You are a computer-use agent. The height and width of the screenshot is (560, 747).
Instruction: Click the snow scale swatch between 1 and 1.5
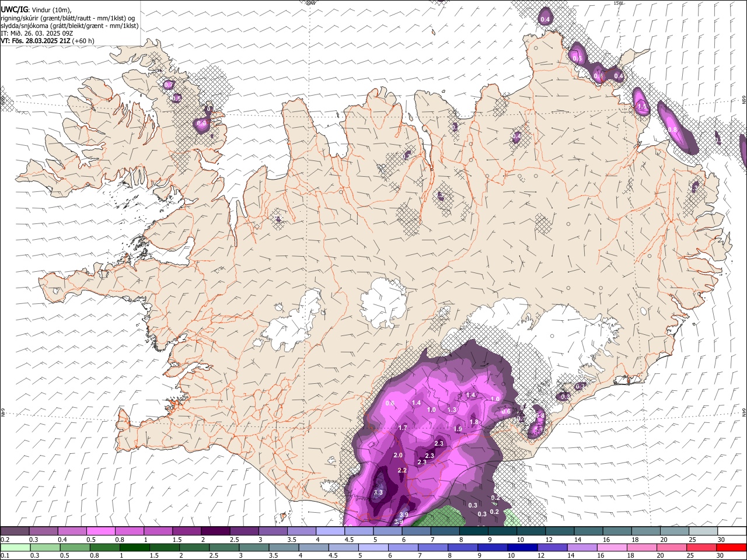click(158, 531)
